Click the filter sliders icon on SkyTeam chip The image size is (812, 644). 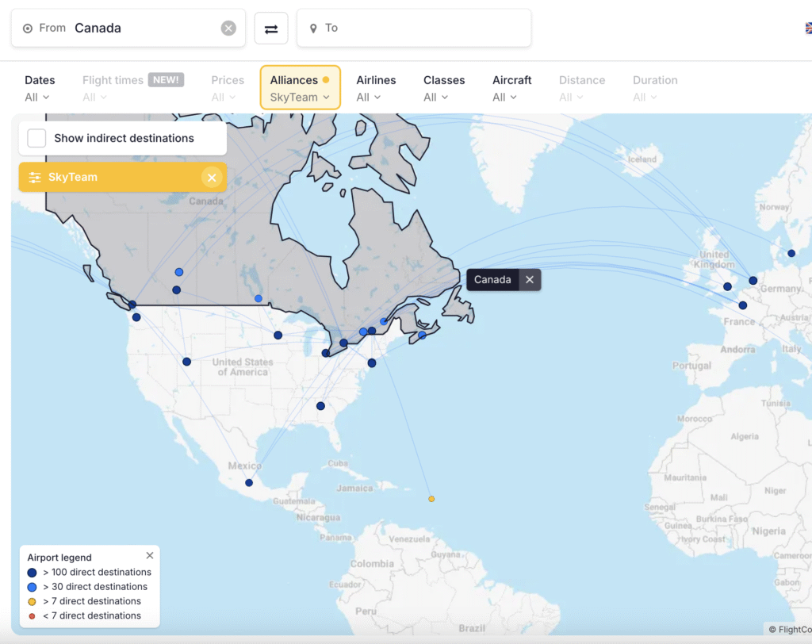35,178
